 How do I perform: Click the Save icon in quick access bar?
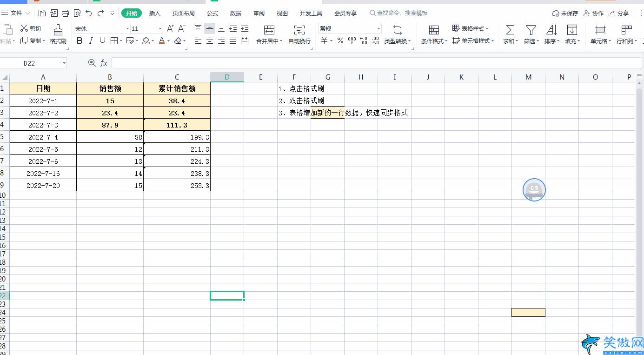tap(42, 13)
